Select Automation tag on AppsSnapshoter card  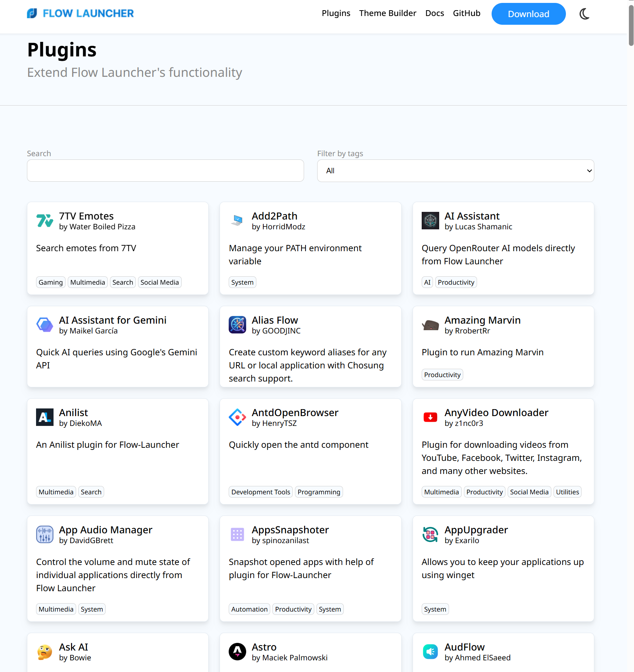(249, 609)
